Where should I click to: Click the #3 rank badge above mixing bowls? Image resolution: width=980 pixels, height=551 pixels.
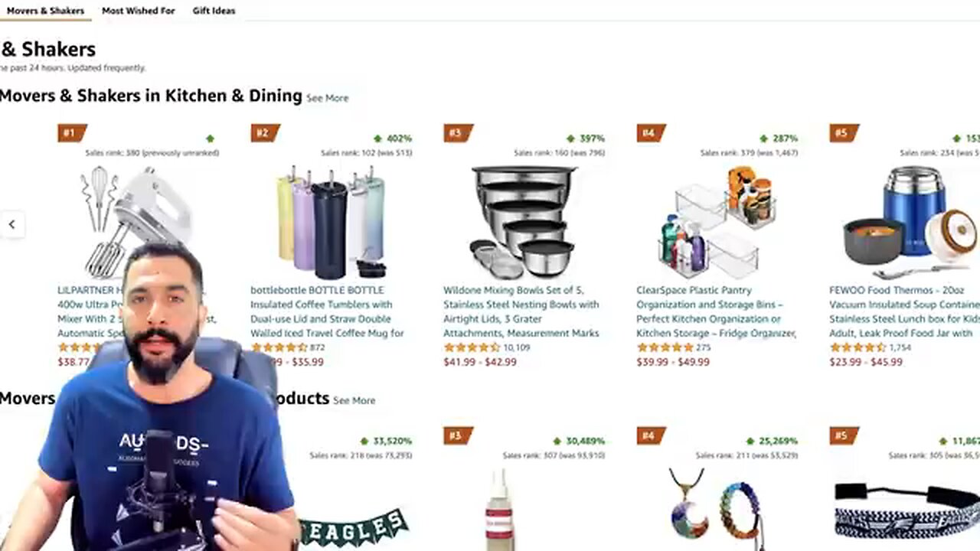(x=457, y=133)
